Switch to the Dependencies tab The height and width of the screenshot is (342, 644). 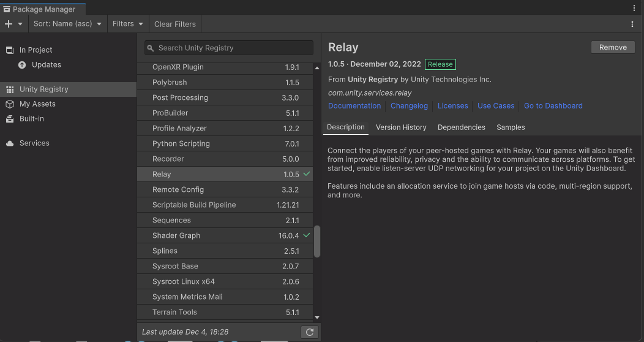pos(461,127)
